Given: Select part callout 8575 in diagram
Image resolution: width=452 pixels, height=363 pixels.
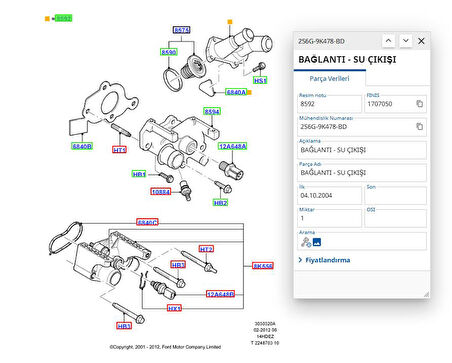Looking at the screenshot, I should tap(182, 30).
